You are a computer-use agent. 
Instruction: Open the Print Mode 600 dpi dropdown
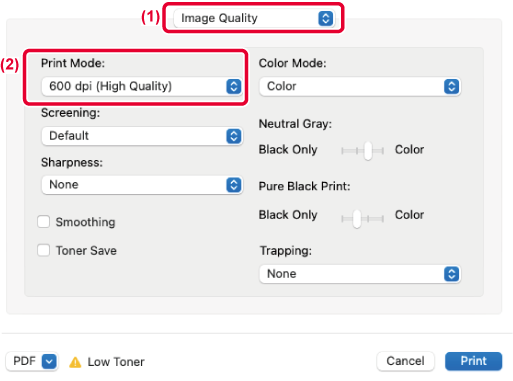142,86
